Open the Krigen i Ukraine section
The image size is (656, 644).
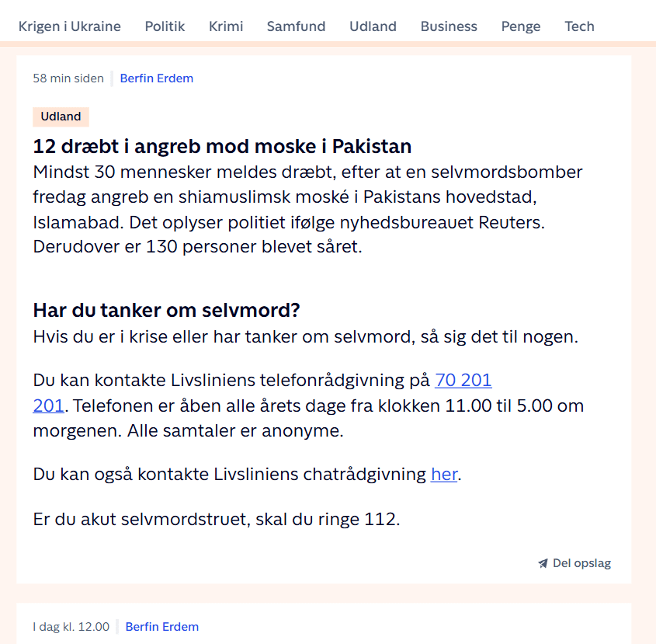click(70, 26)
